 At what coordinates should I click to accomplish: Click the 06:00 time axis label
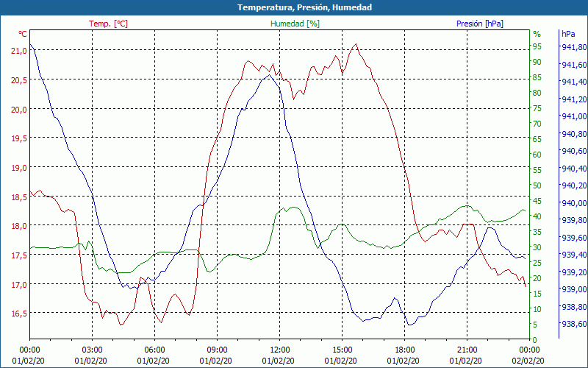154,351
